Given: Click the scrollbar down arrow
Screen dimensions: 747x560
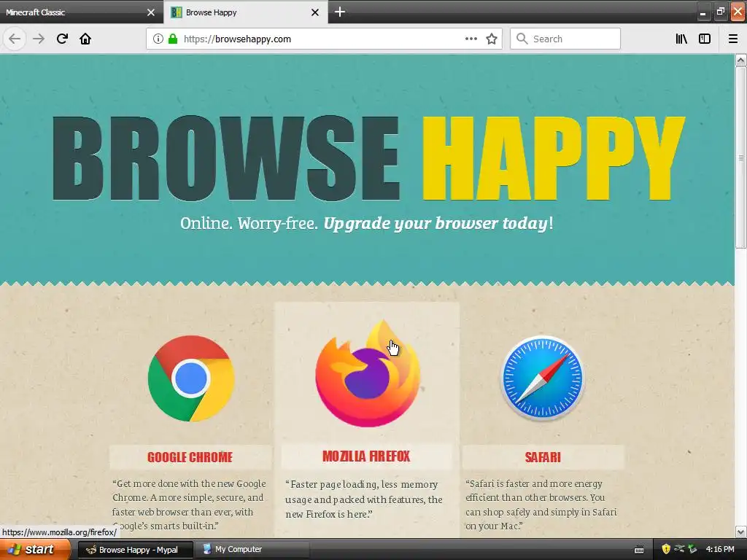Looking at the screenshot, I should (740, 532).
